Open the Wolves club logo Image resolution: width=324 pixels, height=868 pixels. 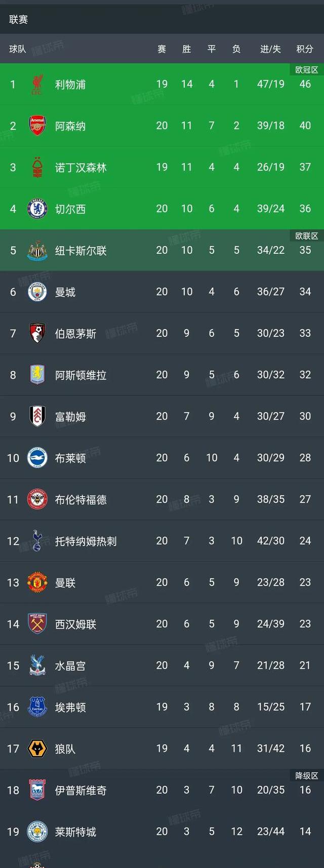tap(37, 749)
